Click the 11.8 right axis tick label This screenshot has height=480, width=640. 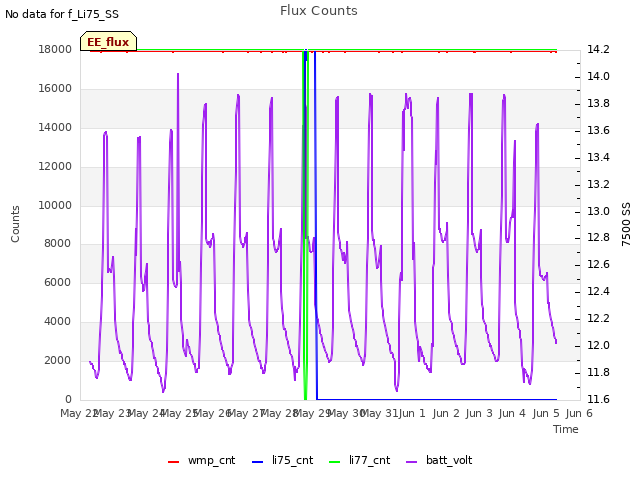tap(598, 372)
